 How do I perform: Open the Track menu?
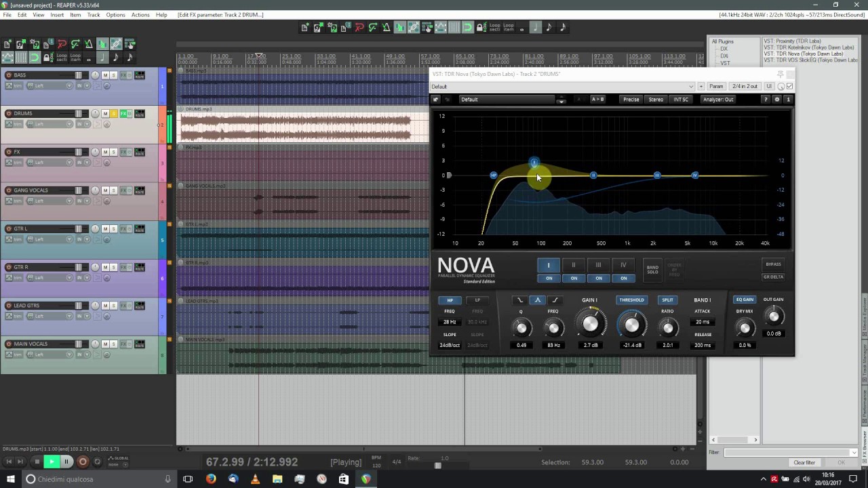point(94,15)
